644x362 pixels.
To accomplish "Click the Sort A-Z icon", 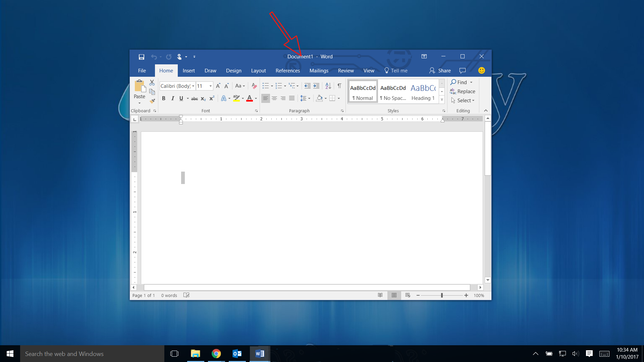I will [328, 86].
